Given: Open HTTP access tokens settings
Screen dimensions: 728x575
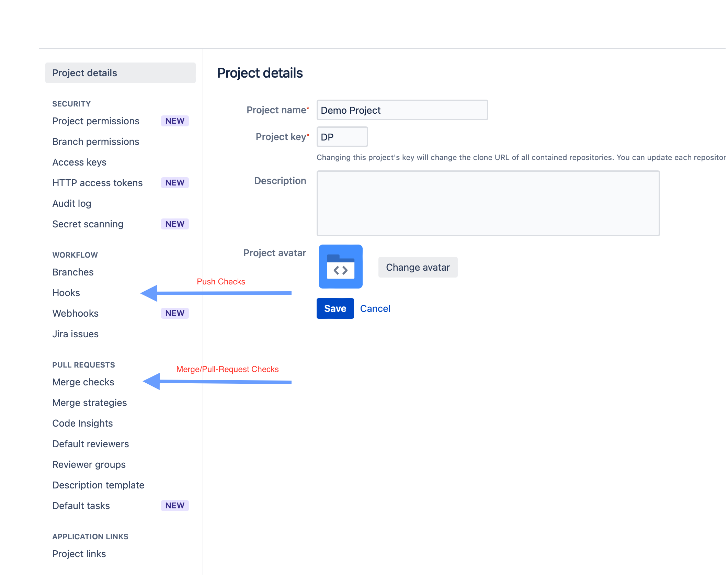Looking at the screenshot, I should point(98,183).
